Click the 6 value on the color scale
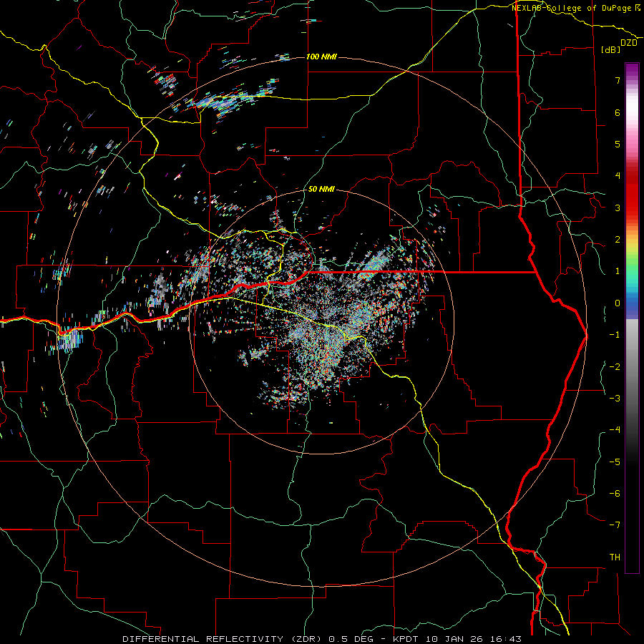This screenshot has width=644, height=644. [618, 112]
